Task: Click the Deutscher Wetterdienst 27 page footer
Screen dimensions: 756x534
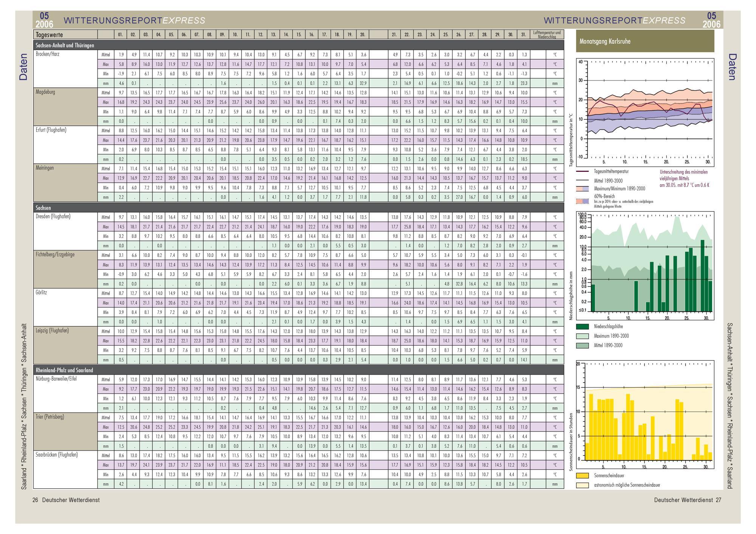Action: [x=688, y=500]
